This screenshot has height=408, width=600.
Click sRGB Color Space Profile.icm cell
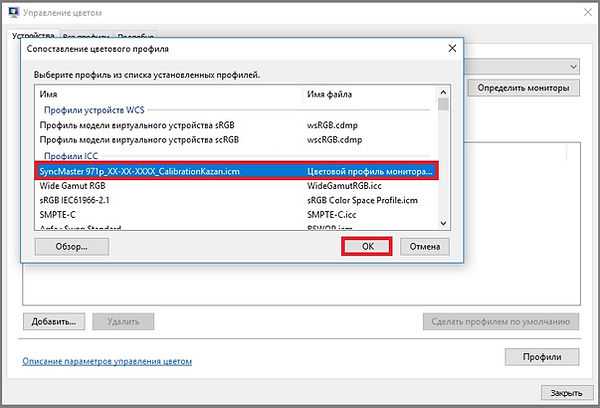362,200
